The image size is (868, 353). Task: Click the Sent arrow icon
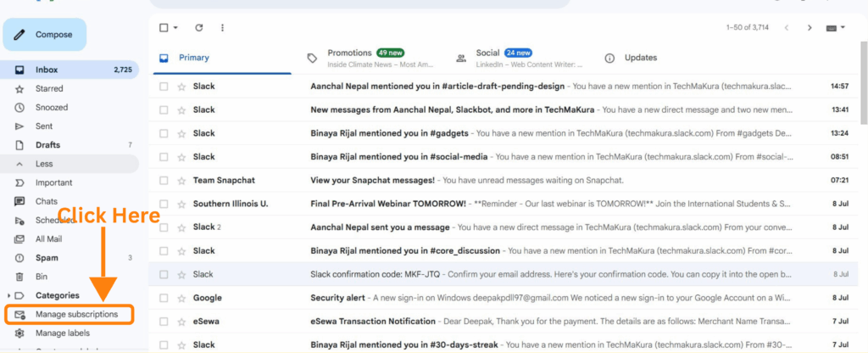click(19, 126)
